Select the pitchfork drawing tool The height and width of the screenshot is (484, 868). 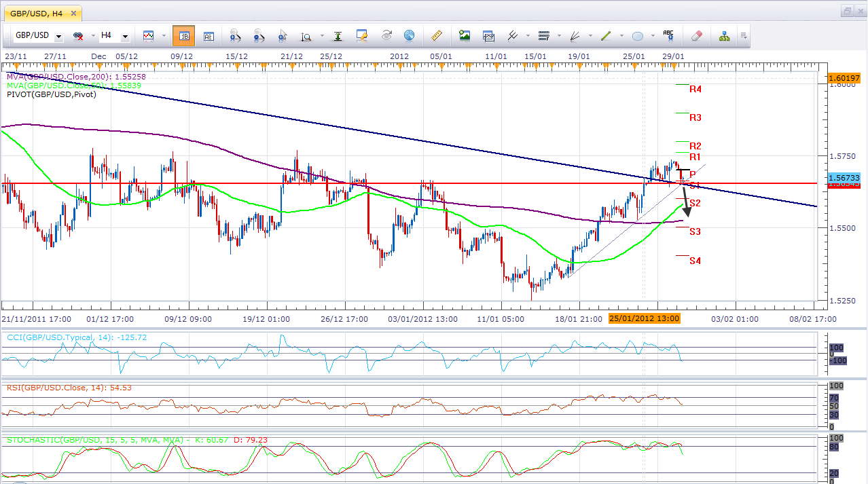(513, 35)
